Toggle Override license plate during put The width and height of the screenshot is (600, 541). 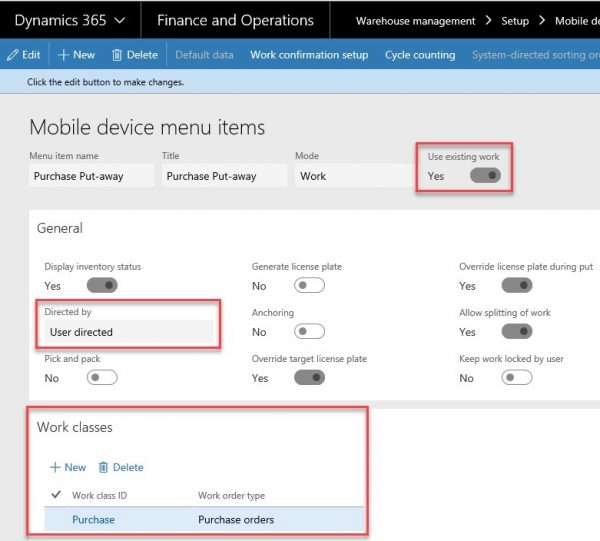click(x=517, y=285)
